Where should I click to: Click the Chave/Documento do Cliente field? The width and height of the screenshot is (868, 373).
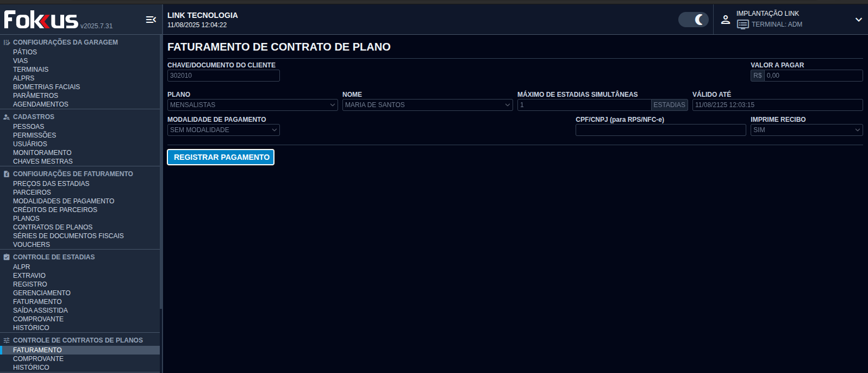[223, 76]
